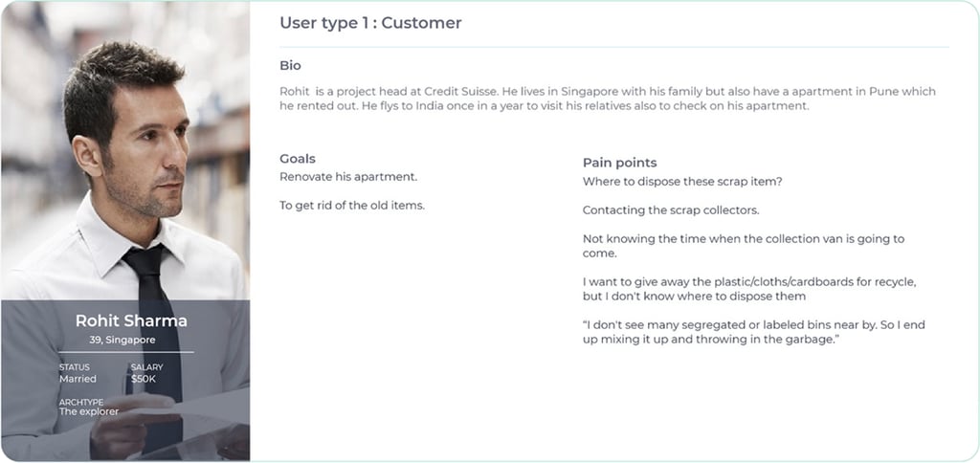Select the Pain points heading

pyautogui.click(x=619, y=163)
